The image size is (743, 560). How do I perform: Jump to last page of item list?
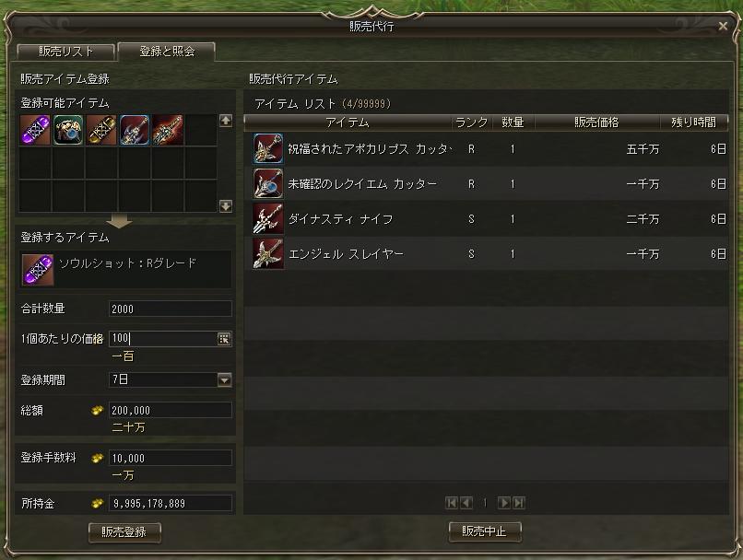pyautogui.click(x=519, y=503)
